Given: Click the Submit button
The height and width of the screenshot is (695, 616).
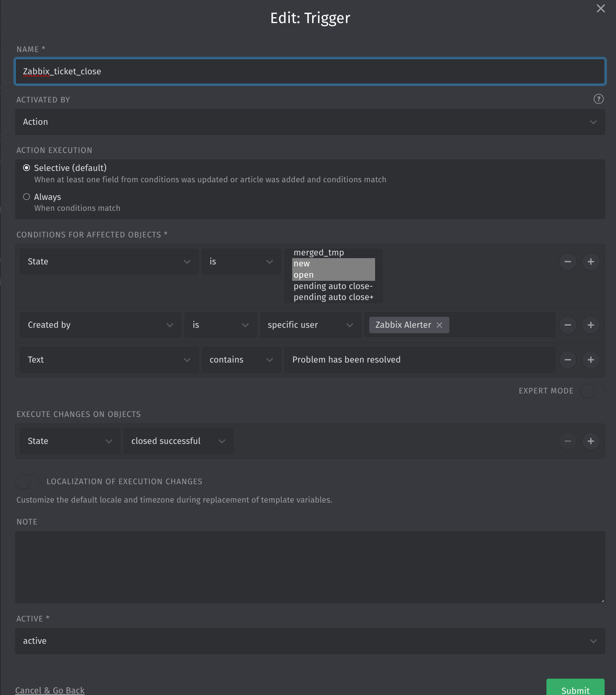Looking at the screenshot, I should (575, 688).
